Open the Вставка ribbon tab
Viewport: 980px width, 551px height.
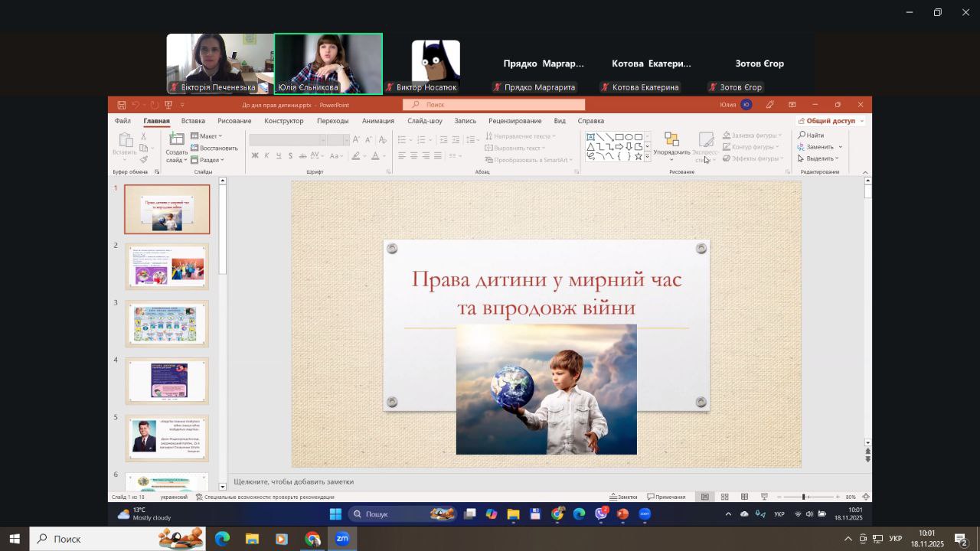click(x=193, y=121)
